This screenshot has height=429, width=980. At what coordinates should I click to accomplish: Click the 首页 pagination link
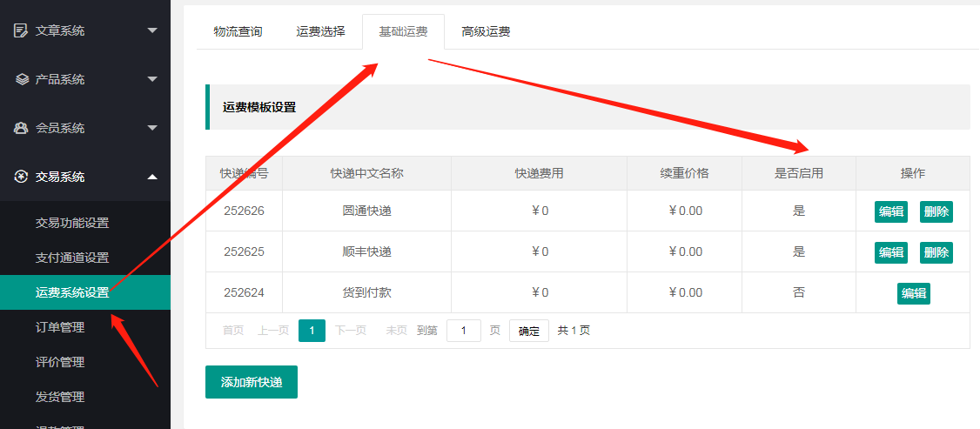pos(233,331)
